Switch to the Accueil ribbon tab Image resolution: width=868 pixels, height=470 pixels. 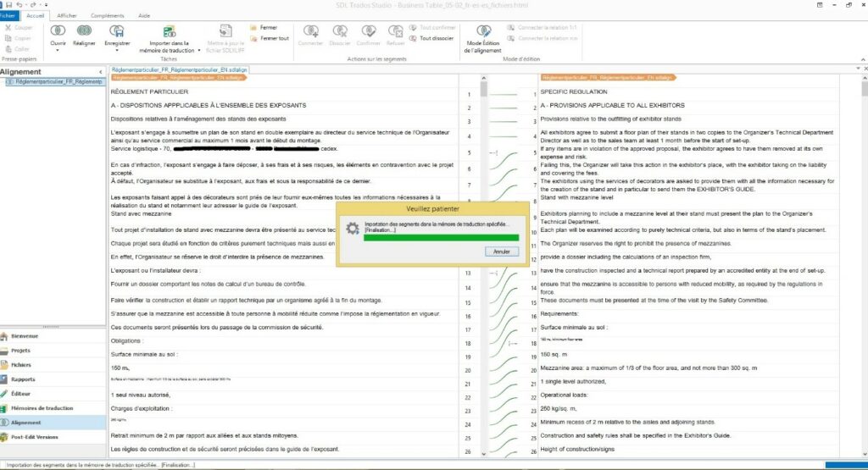[35, 15]
